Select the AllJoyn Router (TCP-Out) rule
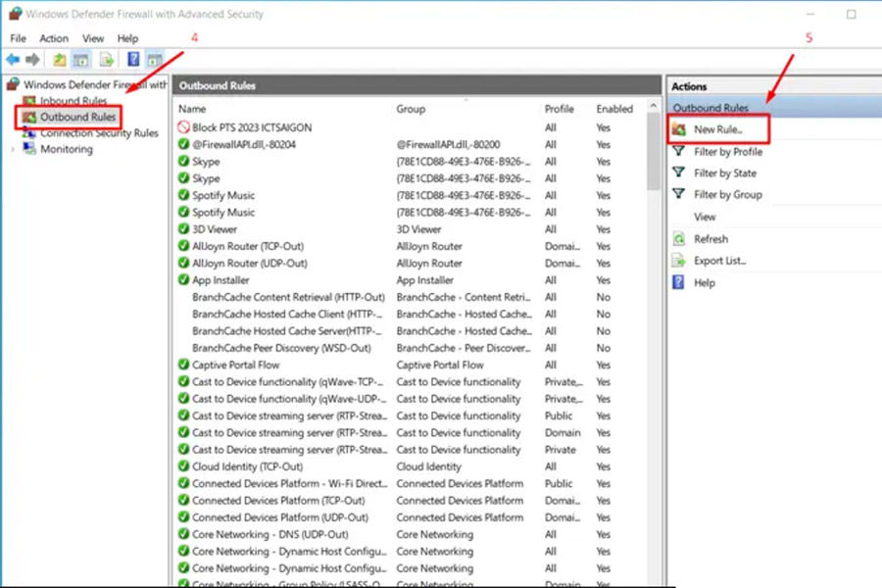This screenshot has width=882, height=588. 248,246
